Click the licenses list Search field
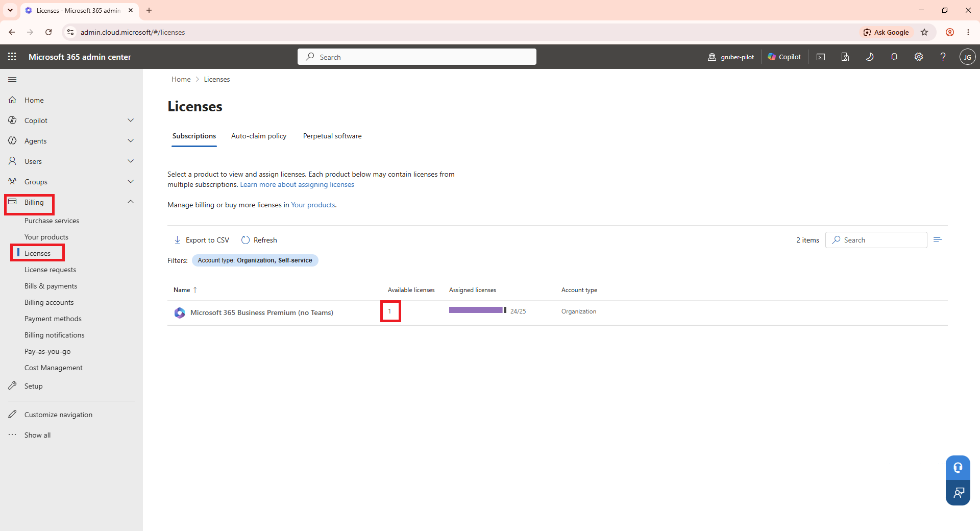 pos(876,240)
